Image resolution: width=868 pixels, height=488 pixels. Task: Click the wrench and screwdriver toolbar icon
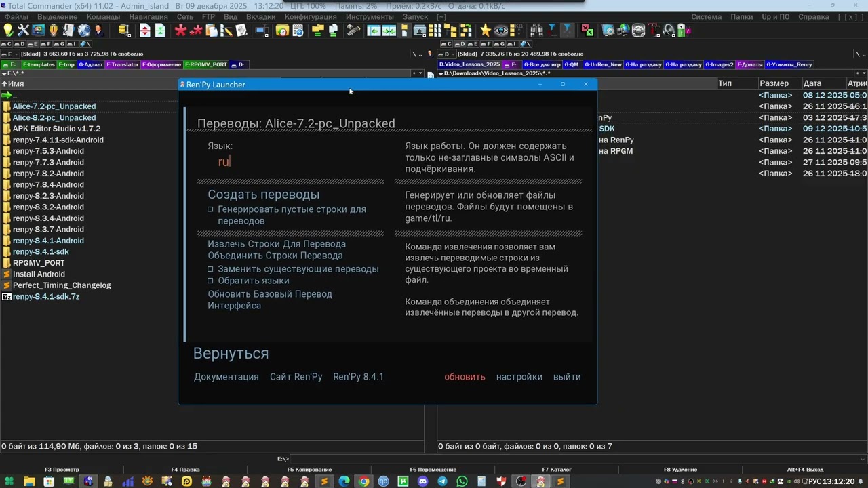(x=23, y=30)
